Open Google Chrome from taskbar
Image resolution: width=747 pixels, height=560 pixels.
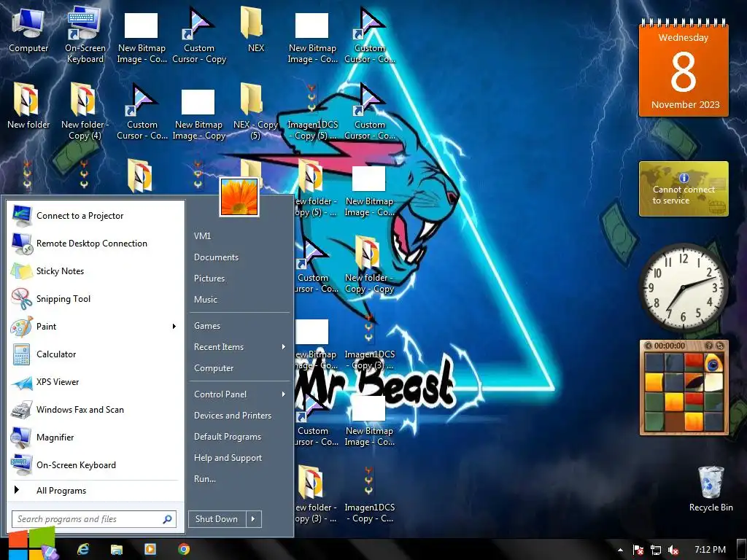(184, 550)
